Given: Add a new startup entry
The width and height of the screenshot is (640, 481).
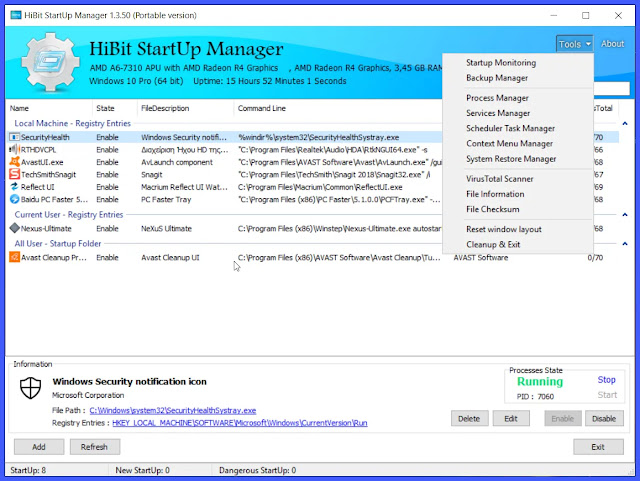Looking at the screenshot, I should [x=39, y=447].
